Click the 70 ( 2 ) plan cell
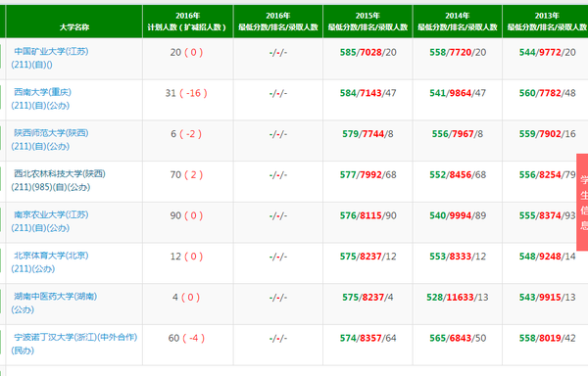This screenshot has width=588, height=376. click(x=186, y=174)
